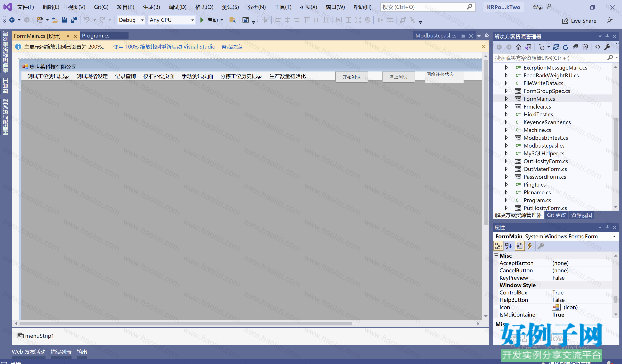Click the 停止测试 button on the form
Viewport: 622px width, 364px height.
pyautogui.click(x=398, y=77)
